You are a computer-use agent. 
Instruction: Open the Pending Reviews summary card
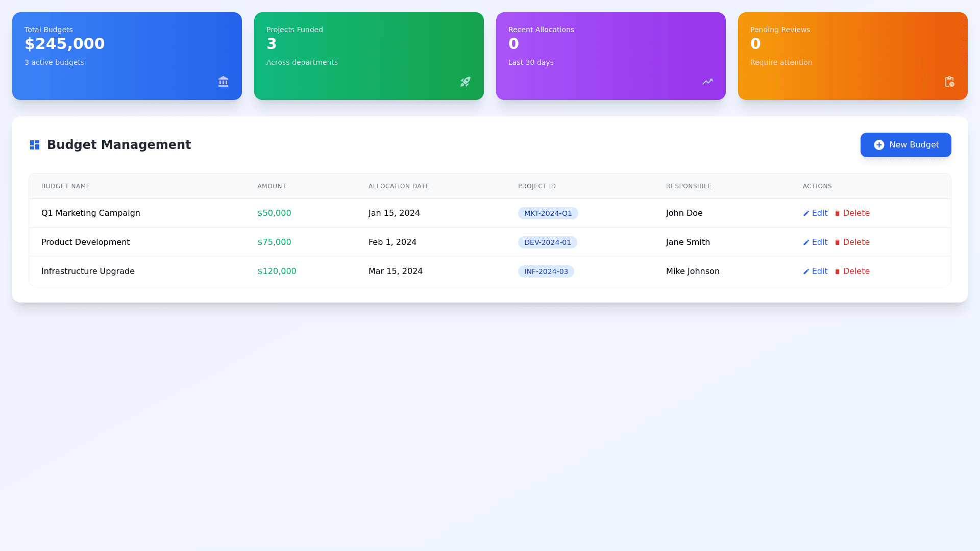(852, 56)
